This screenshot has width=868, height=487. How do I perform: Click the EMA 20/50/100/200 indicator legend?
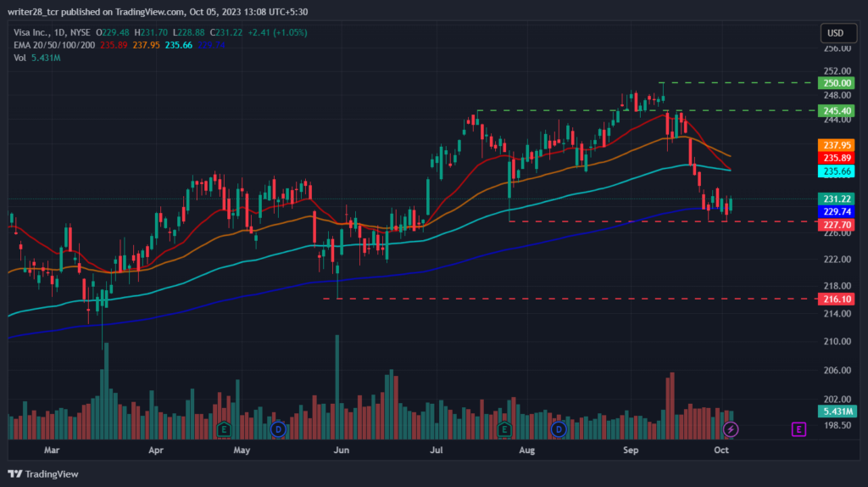pos(54,45)
